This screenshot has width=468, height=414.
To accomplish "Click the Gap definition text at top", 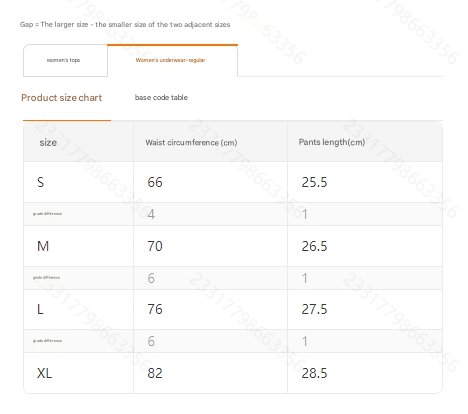I will pyautogui.click(x=125, y=25).
